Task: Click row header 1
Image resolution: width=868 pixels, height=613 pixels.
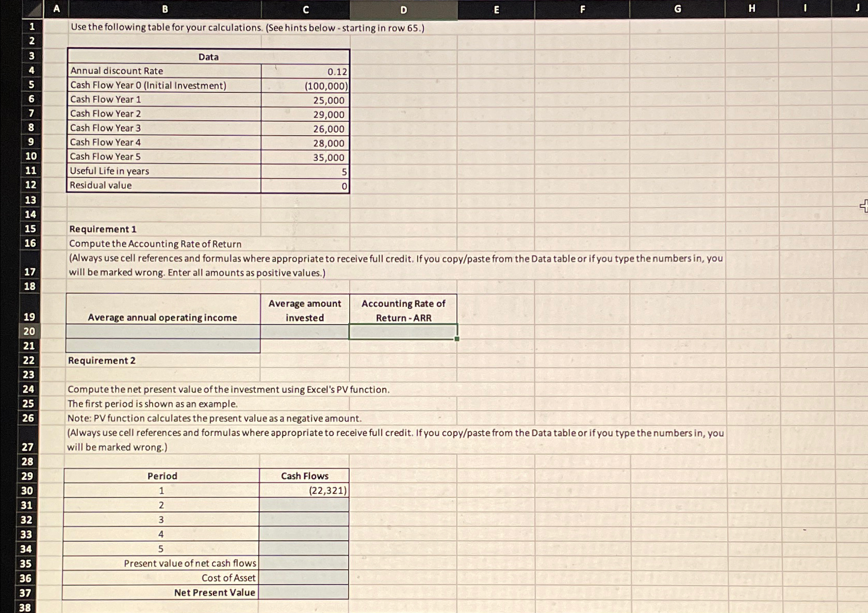Action: [30, 28]
